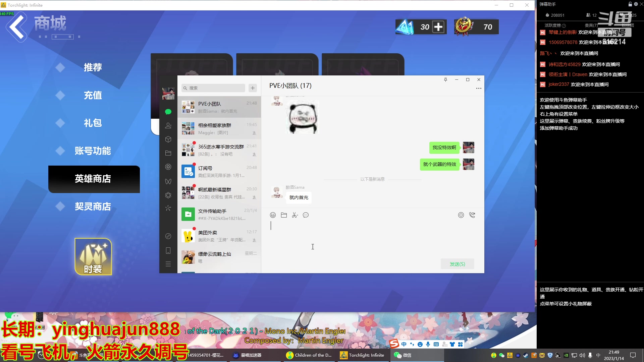Open WeChat favorites cube icon

(x=168, y=139)
